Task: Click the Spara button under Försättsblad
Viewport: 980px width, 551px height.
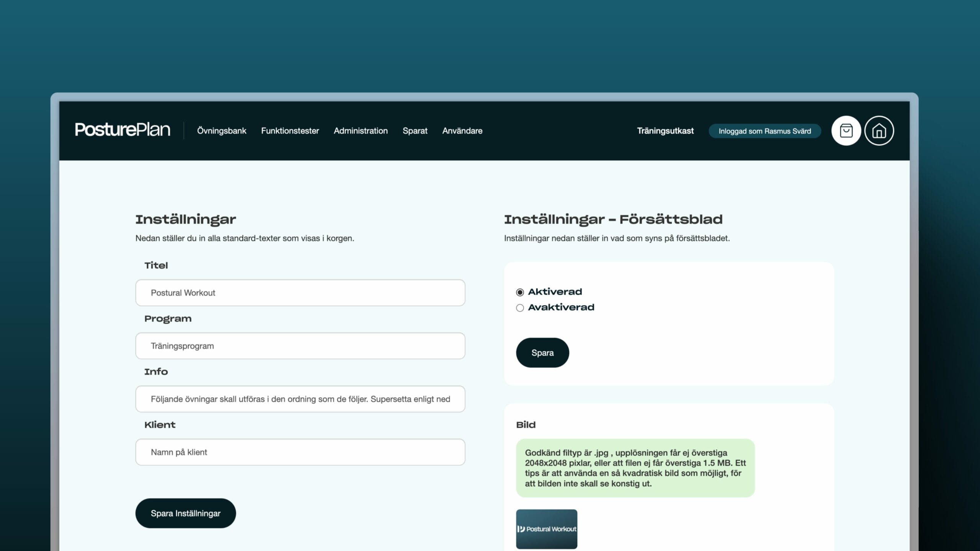Action: 542,353
